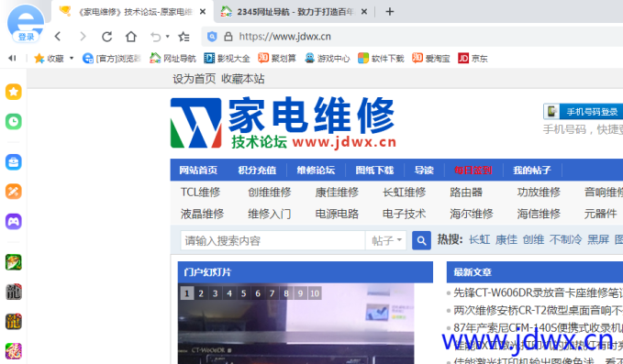This screenshot has height=364, width=623.
Task: Open 维修论坛 in navigation bar
Action: 316,171
